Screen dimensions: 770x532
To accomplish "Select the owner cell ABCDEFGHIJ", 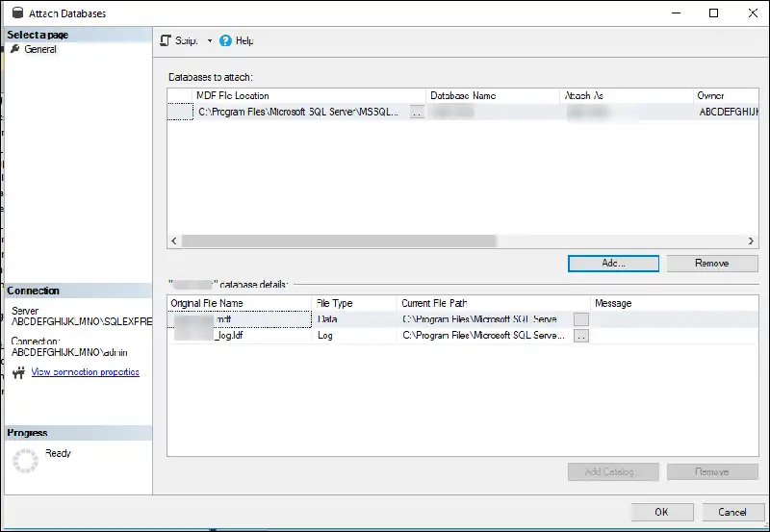I will pos(729,112).
